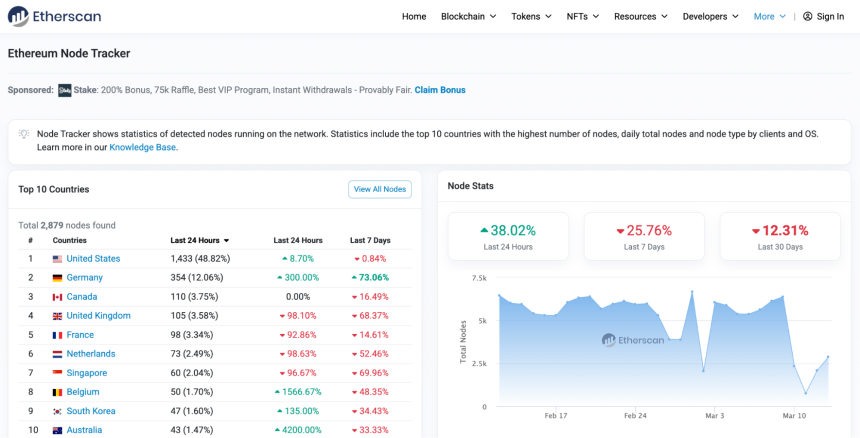Click the United States flag icon
Viewport: 860px width, 438px height.
58,259
